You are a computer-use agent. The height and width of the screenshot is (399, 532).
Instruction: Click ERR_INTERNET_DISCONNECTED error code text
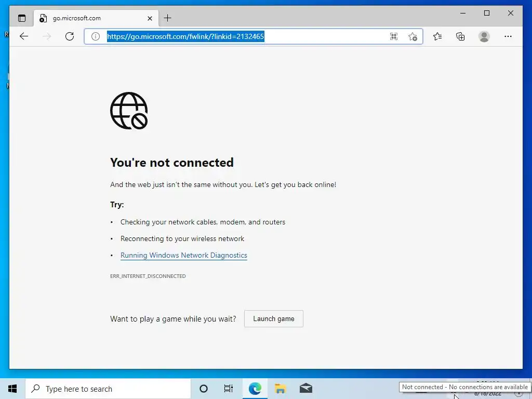148,276
